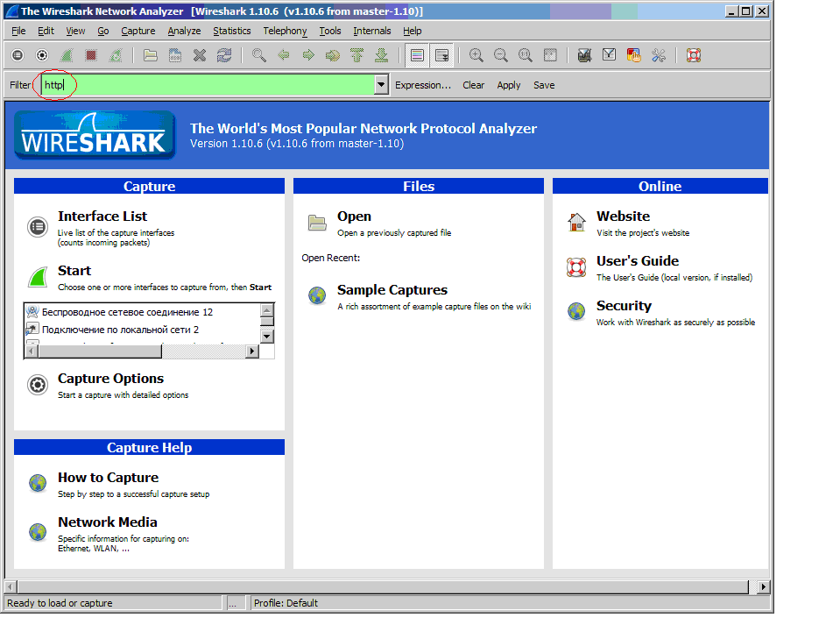
Task: Select interface Подключение по локальной сети 2
Action: tap(121, 330)
